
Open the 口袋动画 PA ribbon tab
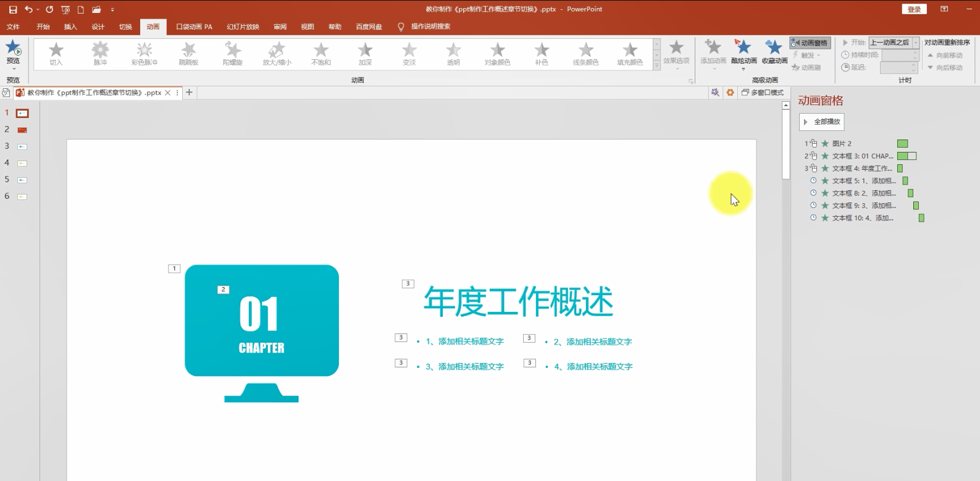point(194,27)
